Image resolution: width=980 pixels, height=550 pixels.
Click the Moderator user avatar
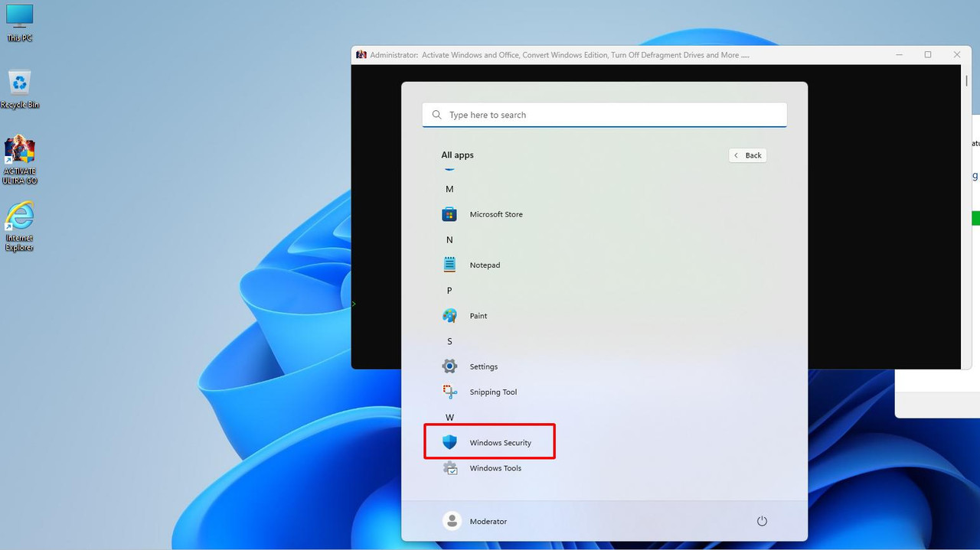452,521
